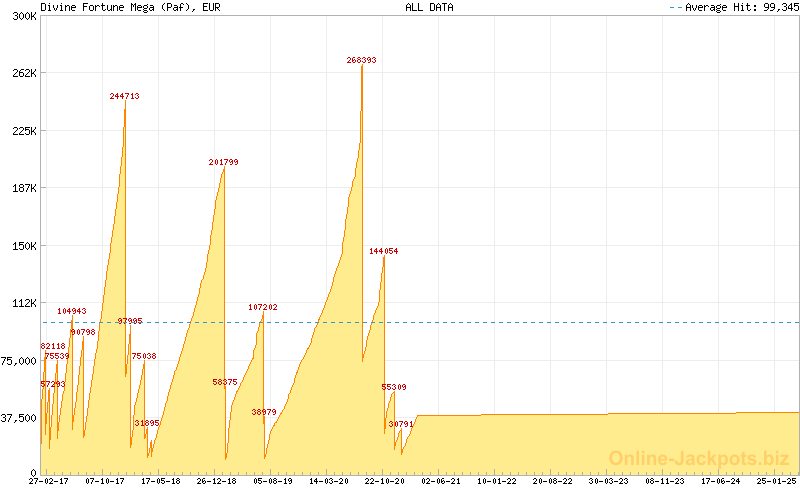The image size is (800, 490).
Task: Select the 244713 peak value label
Action: click(124, 96)
